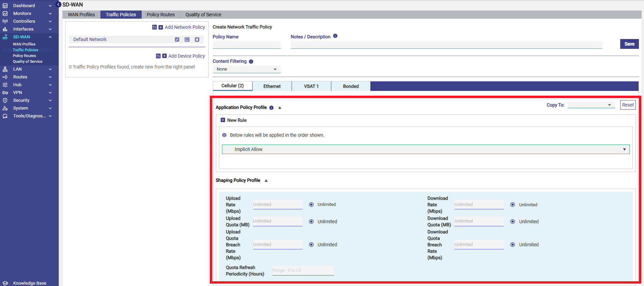Expand the Implicit Allow rule dropdown
This screenshot has width=644, height=286.
[624, 149]
